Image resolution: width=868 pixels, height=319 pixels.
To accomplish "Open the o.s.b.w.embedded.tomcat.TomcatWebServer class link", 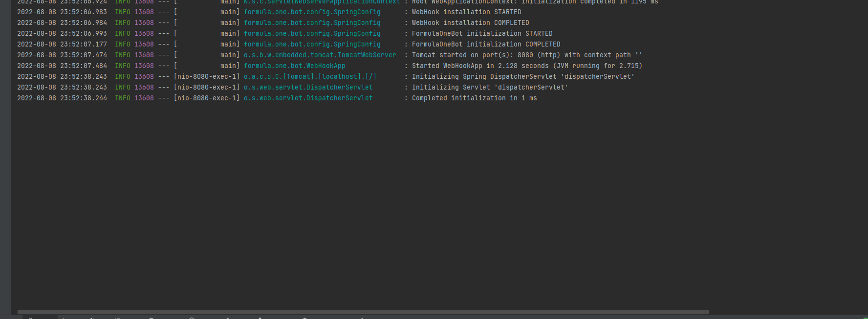I will 320,55.
